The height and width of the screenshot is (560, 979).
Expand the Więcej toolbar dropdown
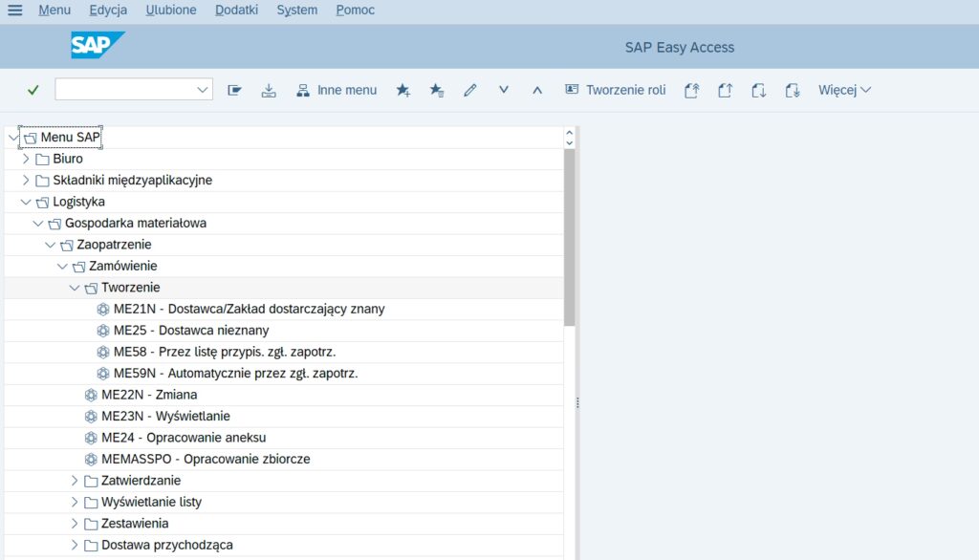[x=844, y=90]
